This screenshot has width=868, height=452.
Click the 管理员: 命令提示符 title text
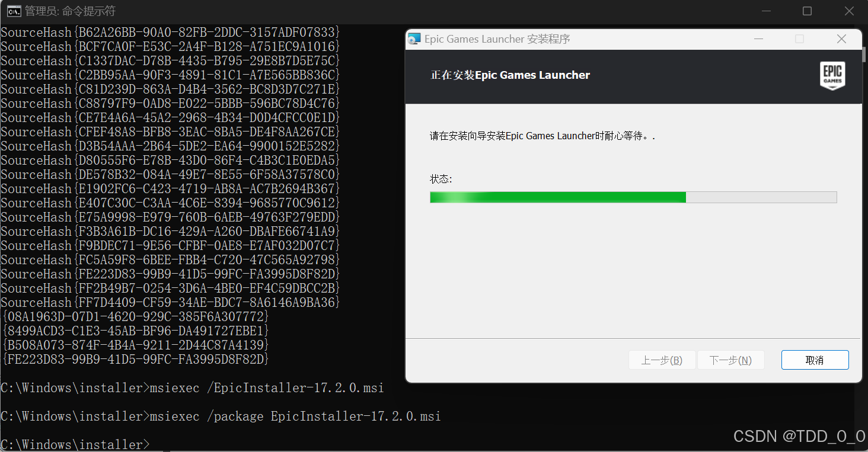point(70,11)
